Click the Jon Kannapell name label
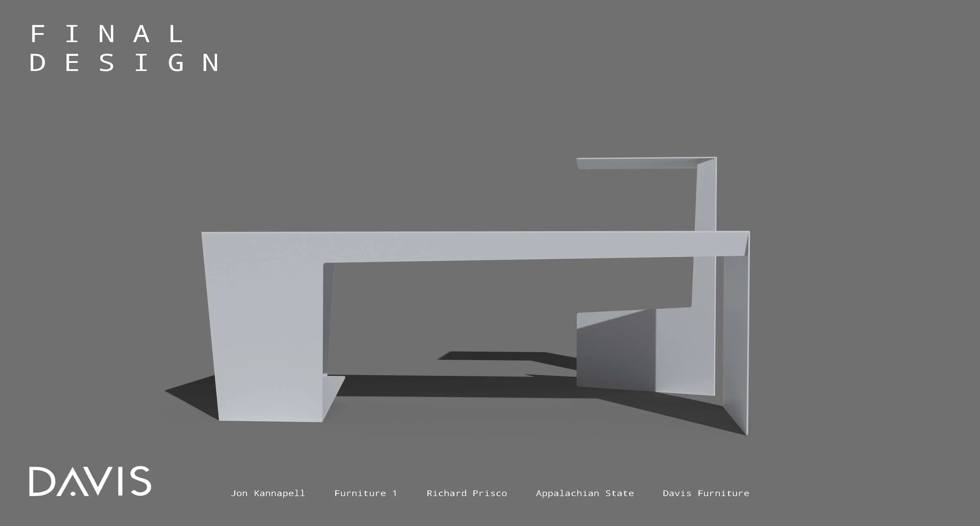This screenshot has height=526, width=980. coord(268,493)
